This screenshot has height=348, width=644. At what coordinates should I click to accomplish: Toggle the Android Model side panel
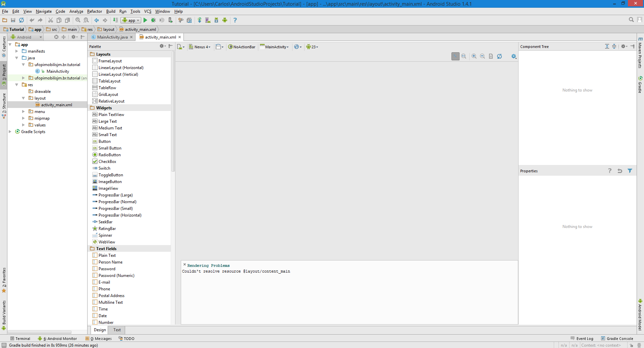coord(640,314)
